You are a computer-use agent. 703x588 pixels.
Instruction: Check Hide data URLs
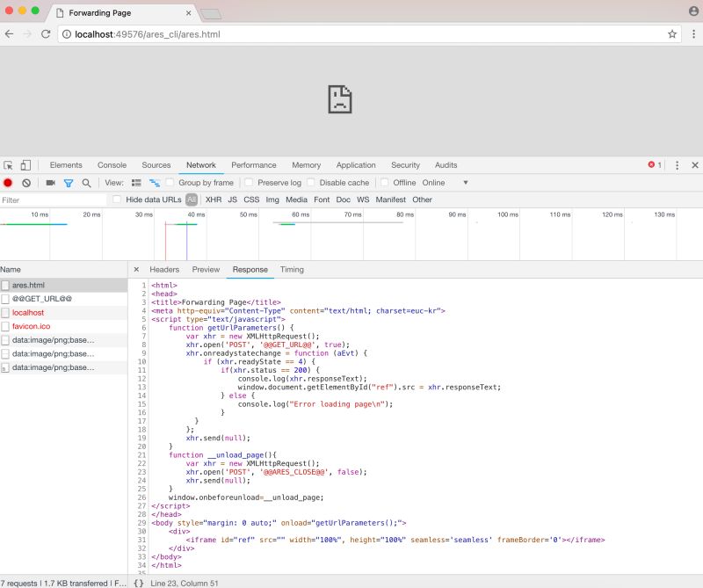click(x=117, y=200)
